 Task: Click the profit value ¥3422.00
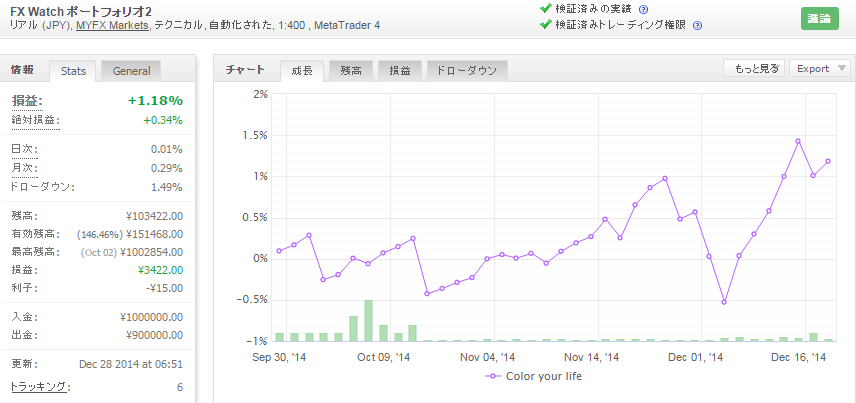coord(159,270)
